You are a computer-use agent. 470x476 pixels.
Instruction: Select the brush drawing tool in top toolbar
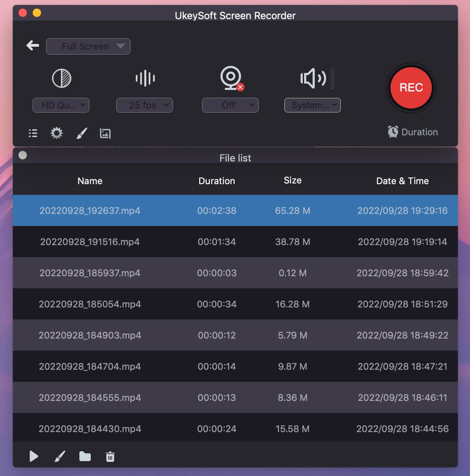(82, 133)
